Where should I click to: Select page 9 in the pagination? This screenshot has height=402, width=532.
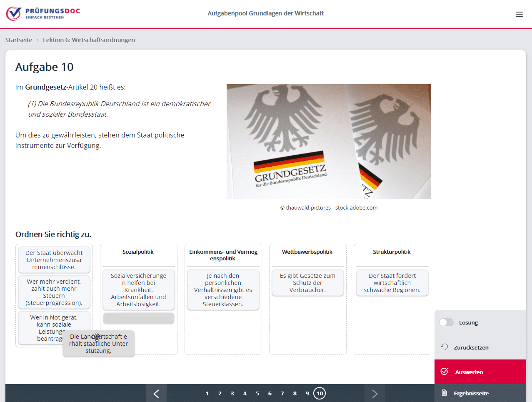(x=307, y=394)
